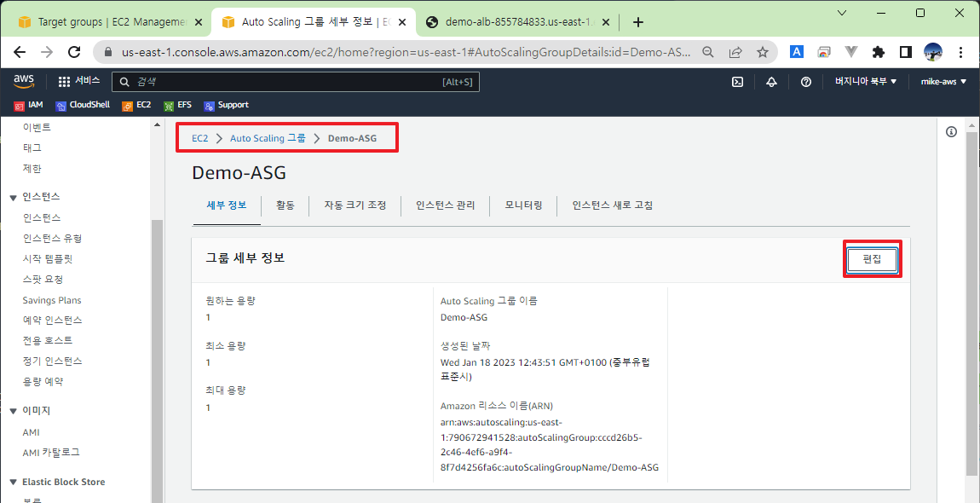The height and width of the screenshot is (503, 980).
Task: Go back with browser back arrow
Action: click(20, 52)
